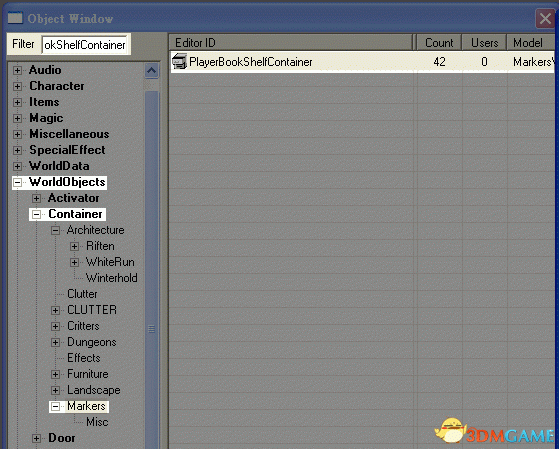Select the Misc item under Markers

[x=97, y=422]
